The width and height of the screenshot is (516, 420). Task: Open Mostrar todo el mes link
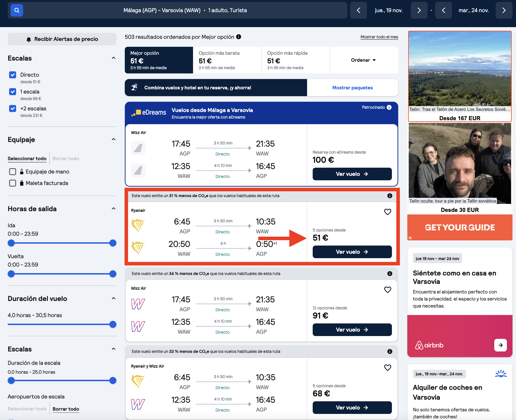tap(379, 37)
